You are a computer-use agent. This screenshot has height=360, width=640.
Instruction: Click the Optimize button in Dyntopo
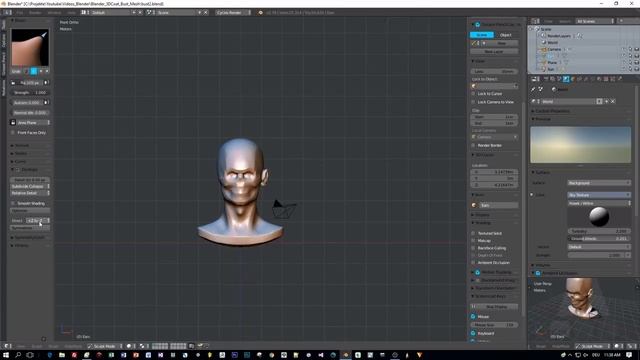[x=30, y=211]
